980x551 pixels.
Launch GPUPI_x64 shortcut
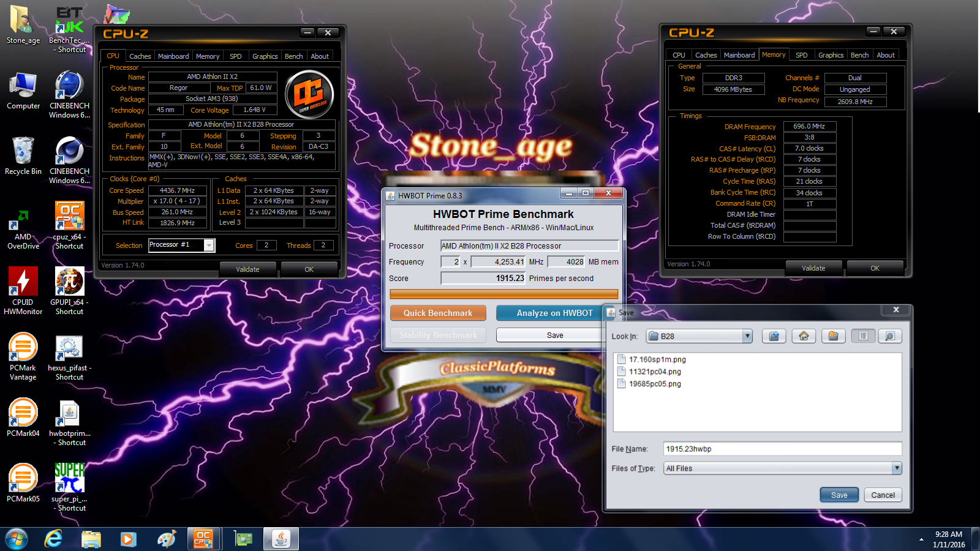pos(69,291)
